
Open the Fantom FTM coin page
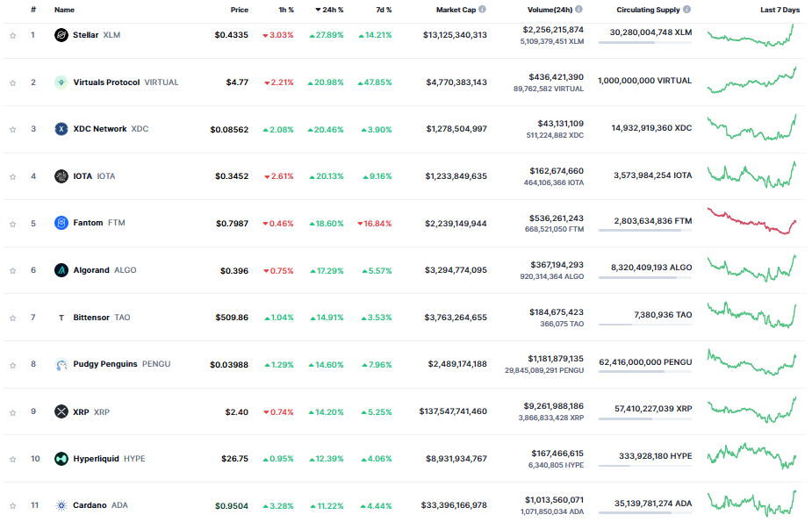(99, 223)
